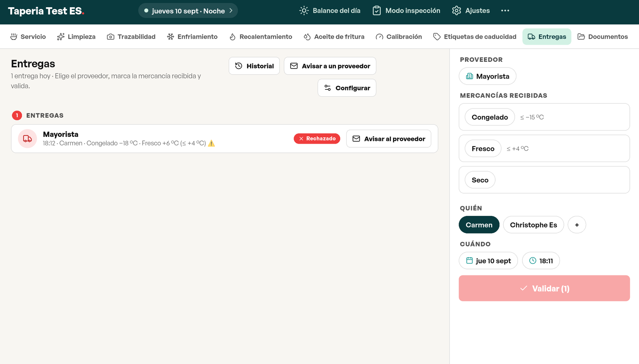Click the red entregas count badge

click(17, 115)
